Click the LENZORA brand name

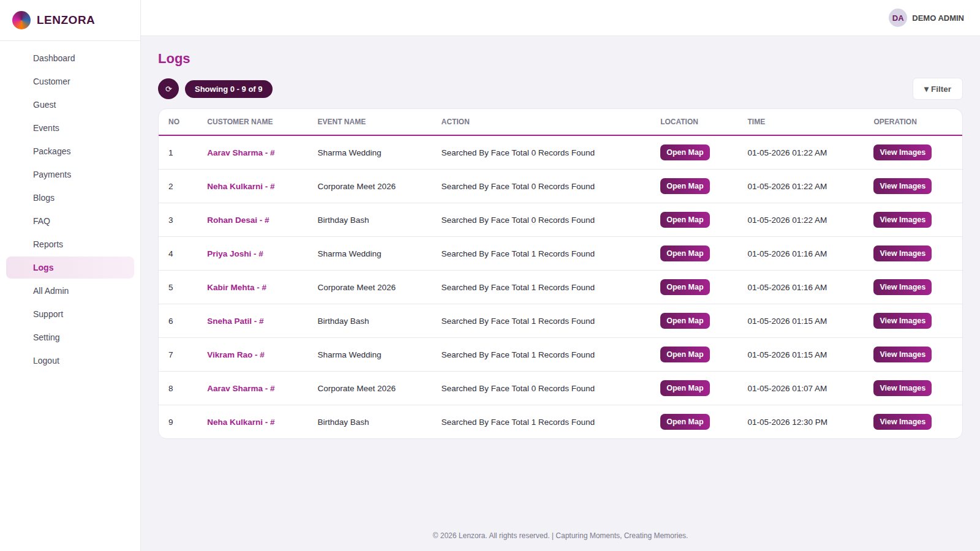(66, 20)
